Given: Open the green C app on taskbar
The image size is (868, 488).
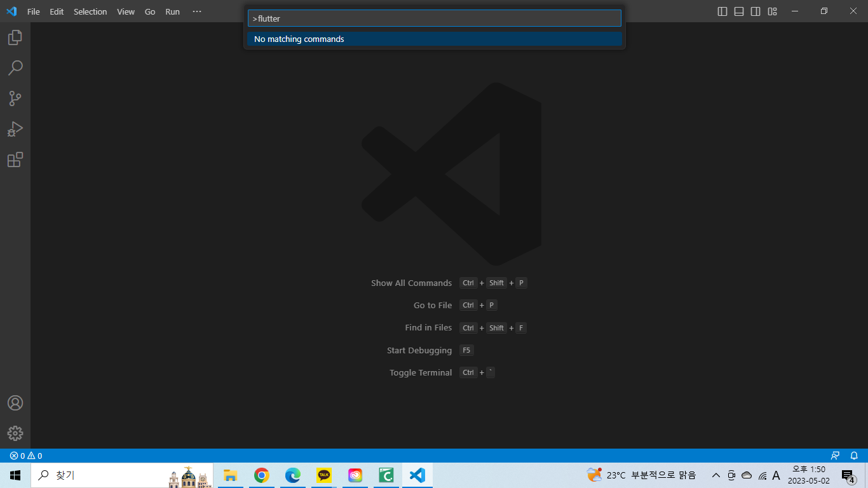Looking at the screenshot, I should 386,475.
